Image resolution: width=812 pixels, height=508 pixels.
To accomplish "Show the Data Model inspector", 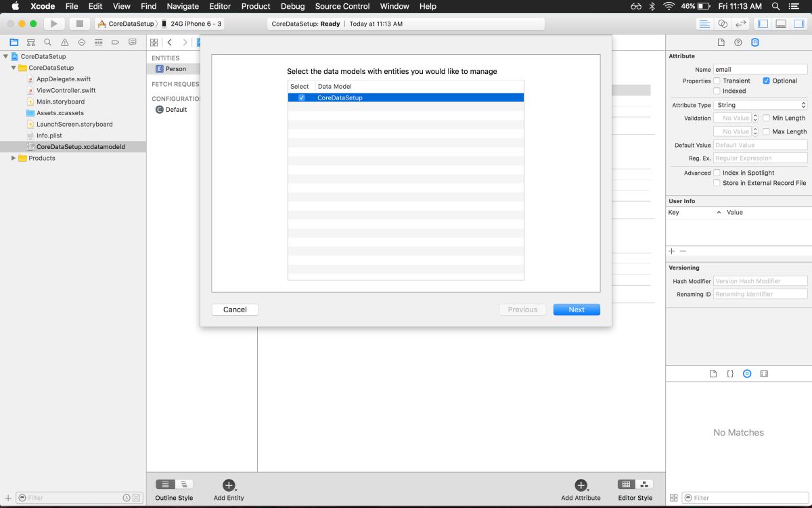I will pyautogui.click(x=755, y=42).
